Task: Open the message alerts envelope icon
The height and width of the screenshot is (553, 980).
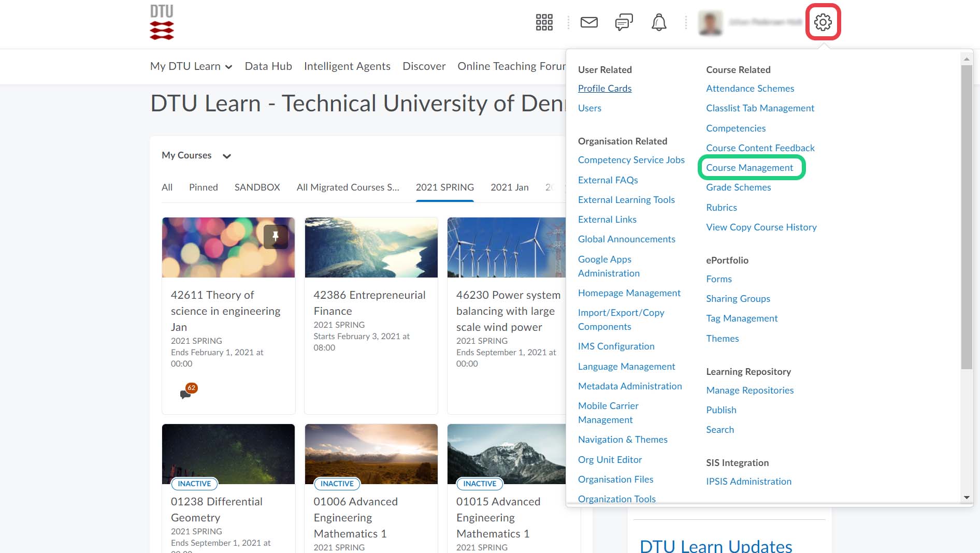Action: (x=589, y=22)
